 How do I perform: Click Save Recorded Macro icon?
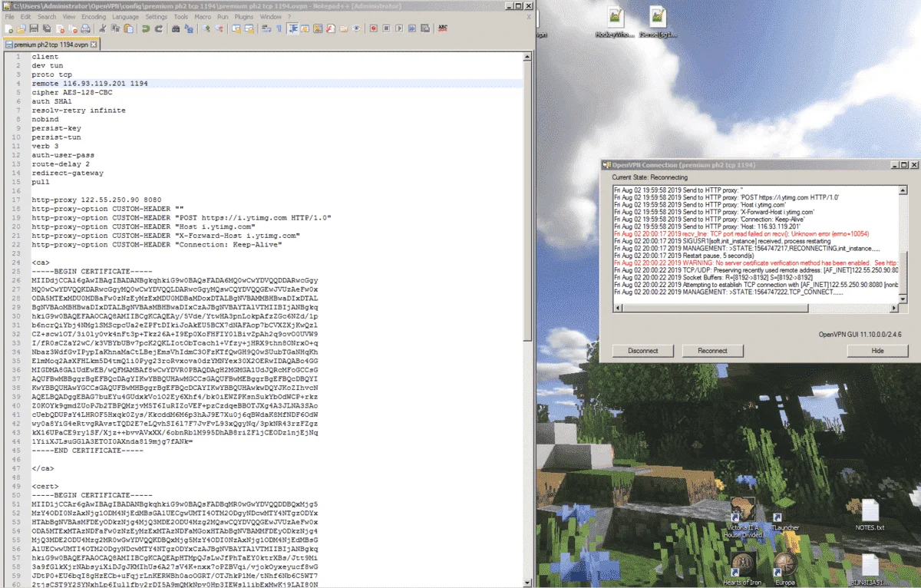click(425, 28)
